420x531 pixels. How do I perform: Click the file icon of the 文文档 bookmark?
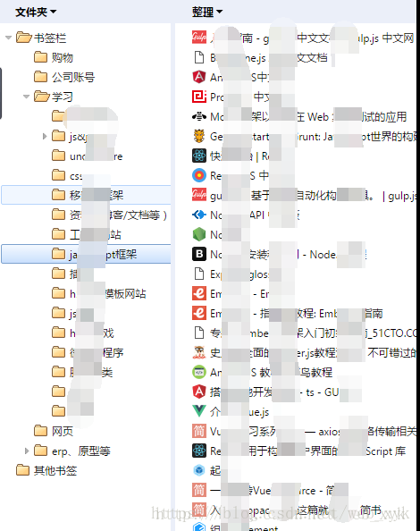pyautogui.click(x=199, y=57)
